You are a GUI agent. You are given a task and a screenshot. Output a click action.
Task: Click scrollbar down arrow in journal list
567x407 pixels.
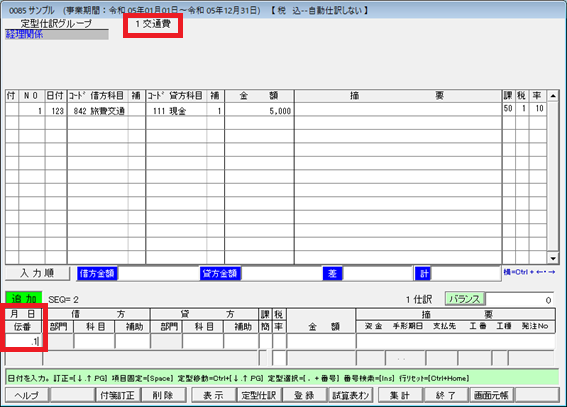click(553, 258)
